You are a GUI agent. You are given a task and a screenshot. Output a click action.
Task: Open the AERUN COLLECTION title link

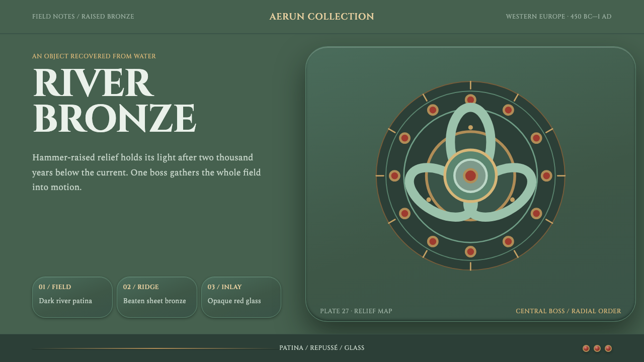(321, 17)
